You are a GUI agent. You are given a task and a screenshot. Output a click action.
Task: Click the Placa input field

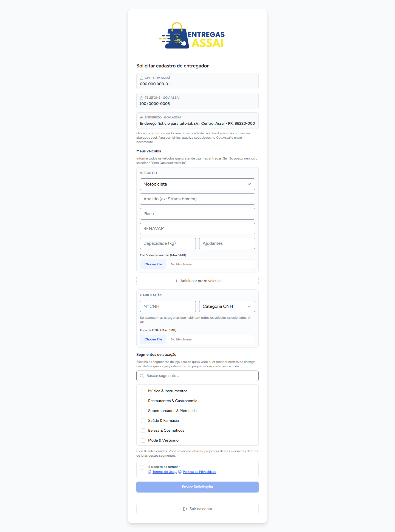[198, 214]
